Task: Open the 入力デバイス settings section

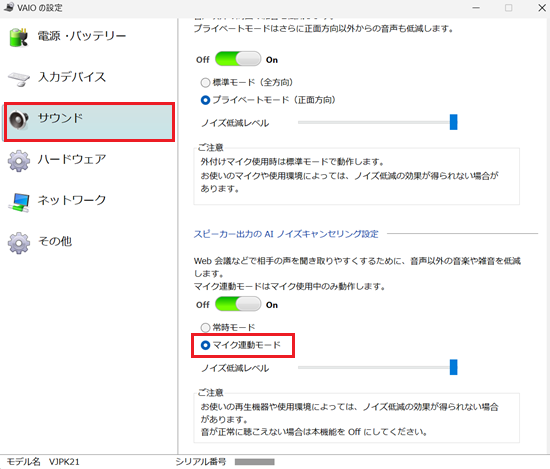Action: 88,78
